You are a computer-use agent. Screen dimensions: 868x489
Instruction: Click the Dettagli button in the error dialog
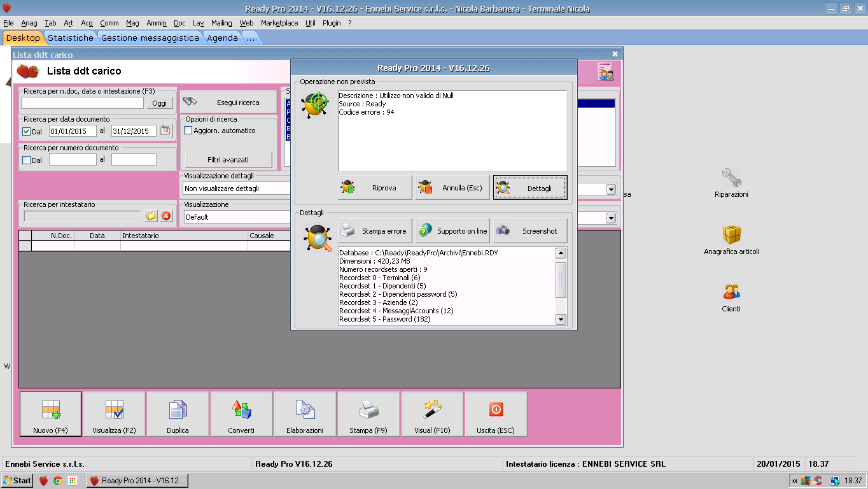pyautogui.click(x=530, y=188)
